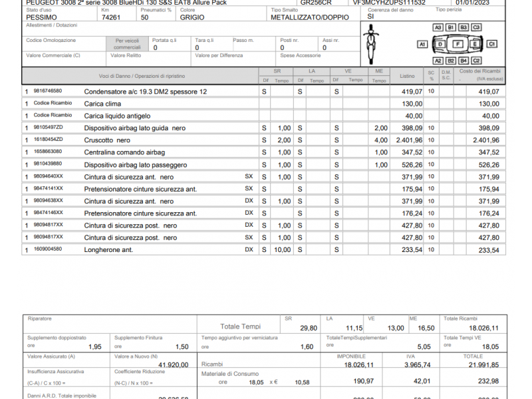Click part code 98094638XX
Screen dimensions: 532x399
48,201
